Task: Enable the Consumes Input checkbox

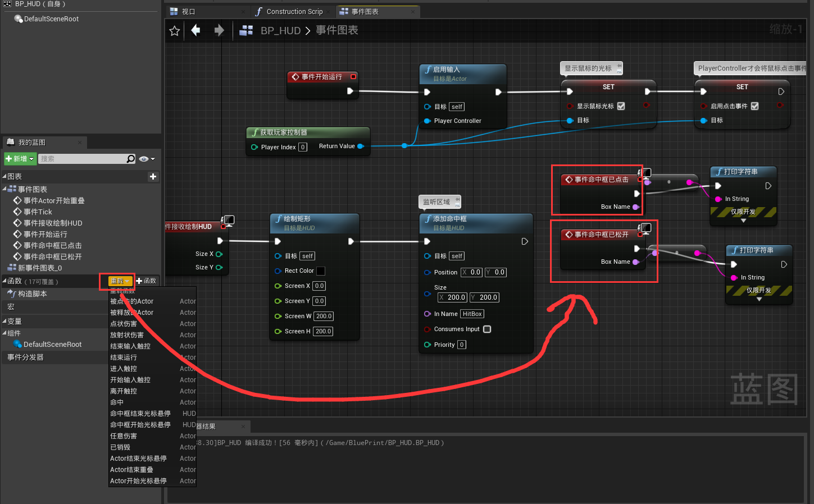Action: [x=487, y=329]
